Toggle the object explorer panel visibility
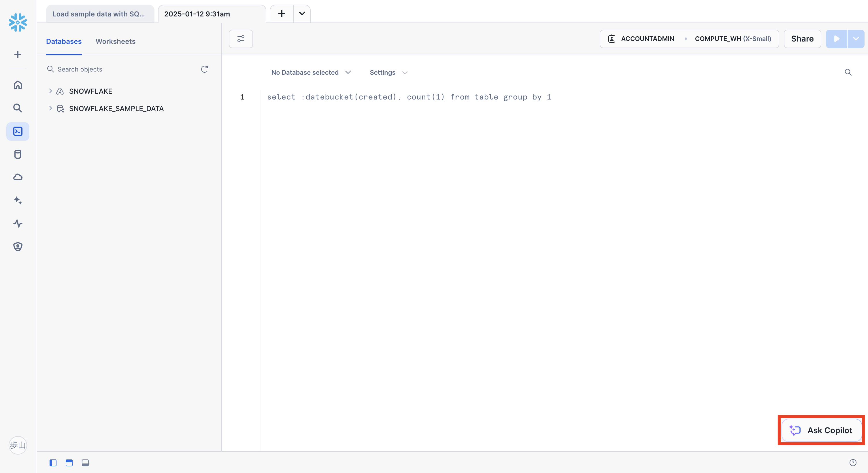This screenshot has width=868, height=473. point(52,463)
